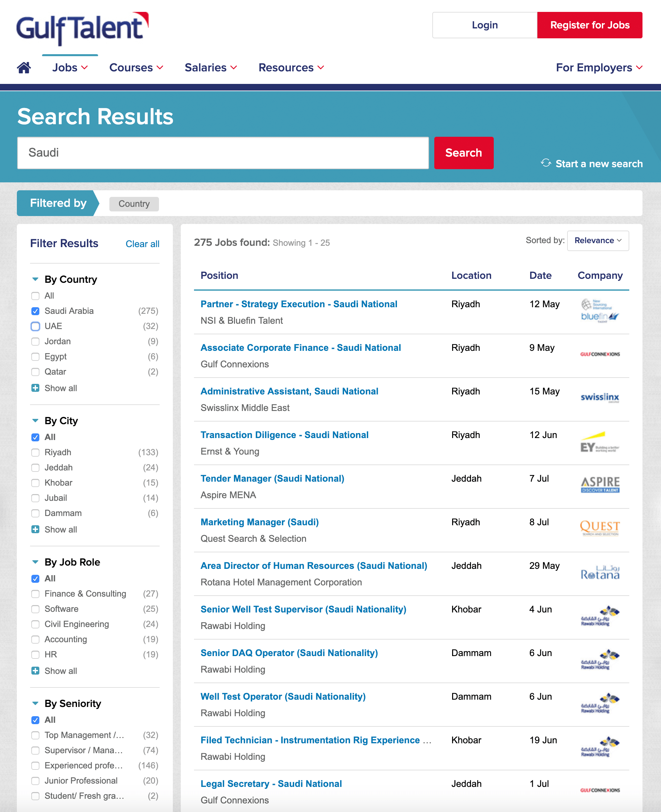The height and width of the screenshot is (812, 661).
Task: Enable the Finance & Consulting job role checkbox
Action: (x=34, y=594)
